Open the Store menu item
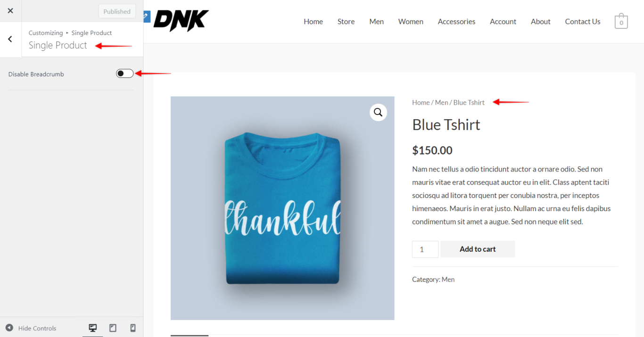 [346, 22]
